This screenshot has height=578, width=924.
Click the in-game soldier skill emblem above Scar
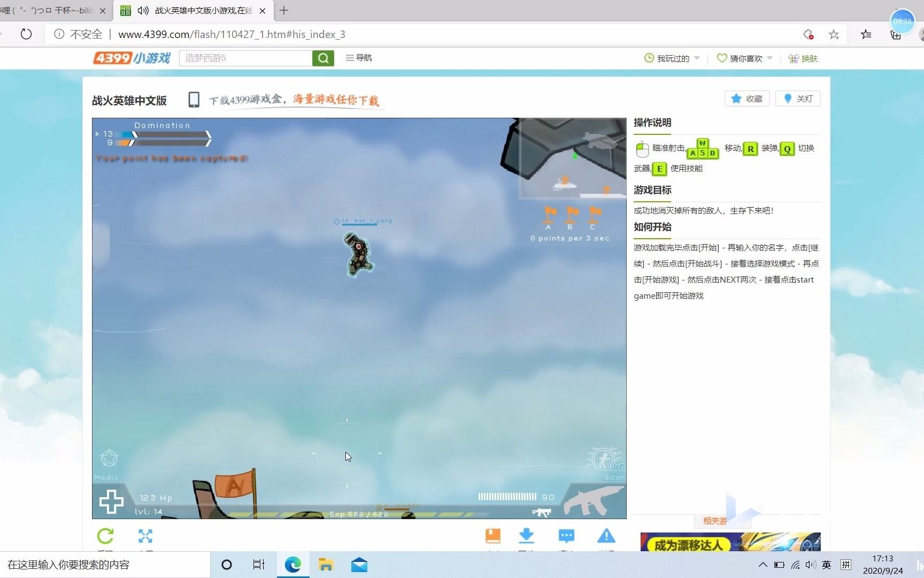coord(603,459)
